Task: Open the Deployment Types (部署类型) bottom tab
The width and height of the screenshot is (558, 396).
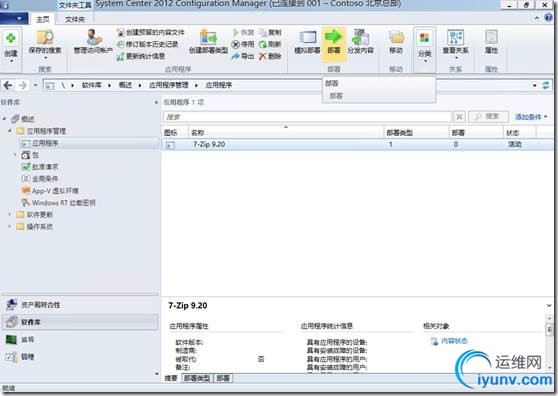Action: 197,378
